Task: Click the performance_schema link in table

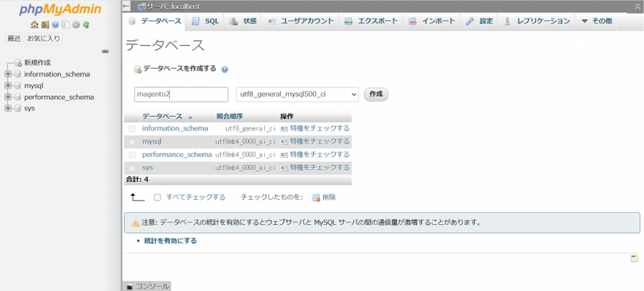Action: coord(177,155)
